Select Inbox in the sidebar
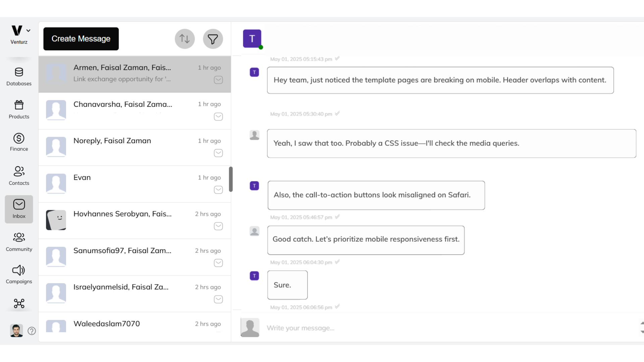This screenshot has height=362, width=644. point(19,208)
